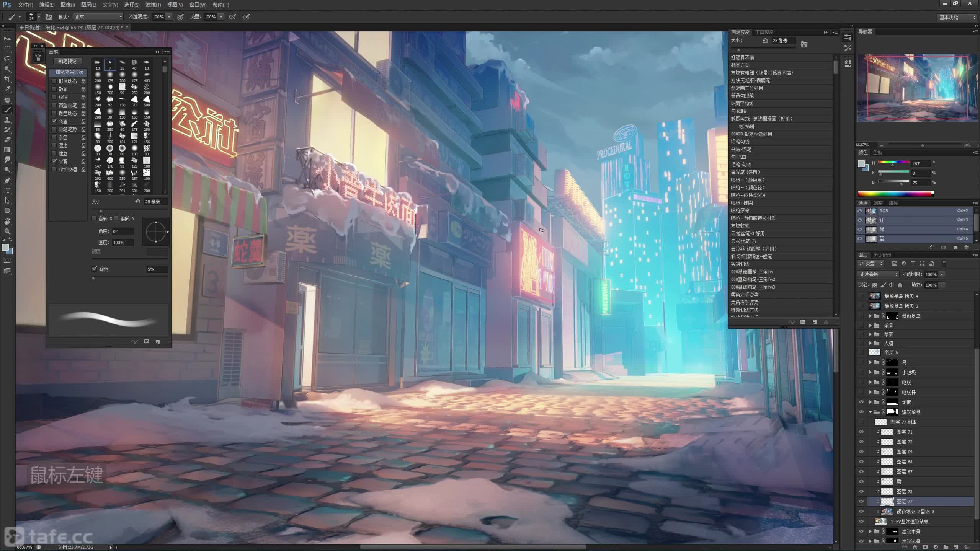Uncheck the 平滑 checkbox

(54, 161)
